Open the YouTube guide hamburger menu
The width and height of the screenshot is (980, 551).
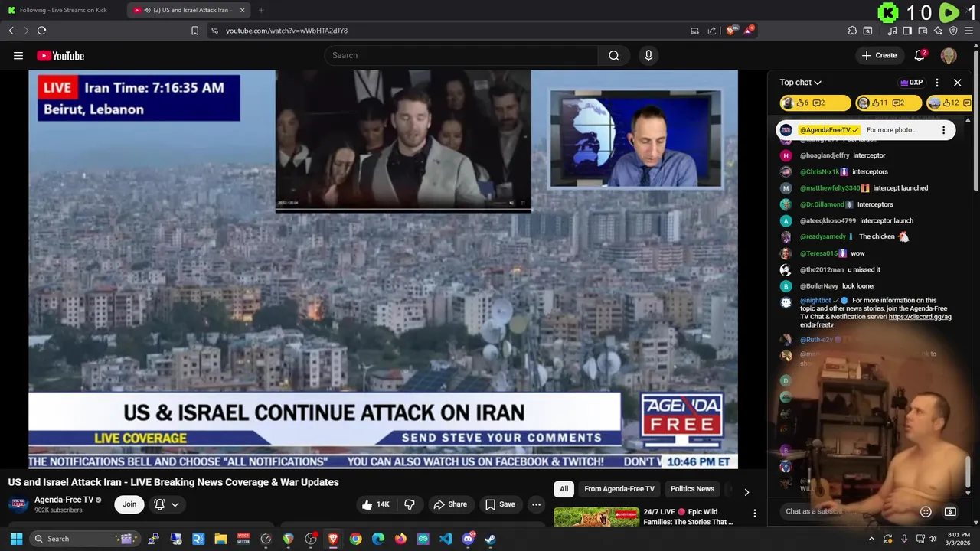pos(18,55)
